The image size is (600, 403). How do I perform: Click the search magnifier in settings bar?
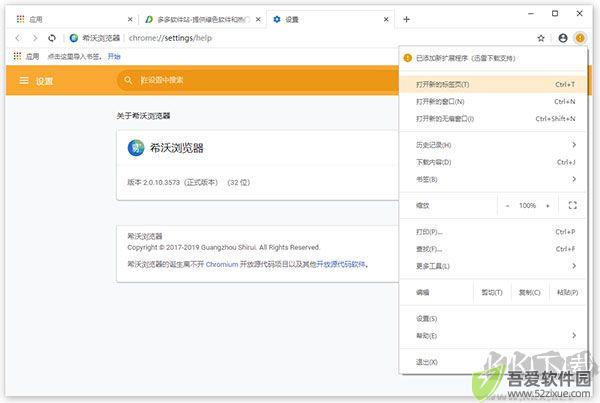[x=128, y=80]
